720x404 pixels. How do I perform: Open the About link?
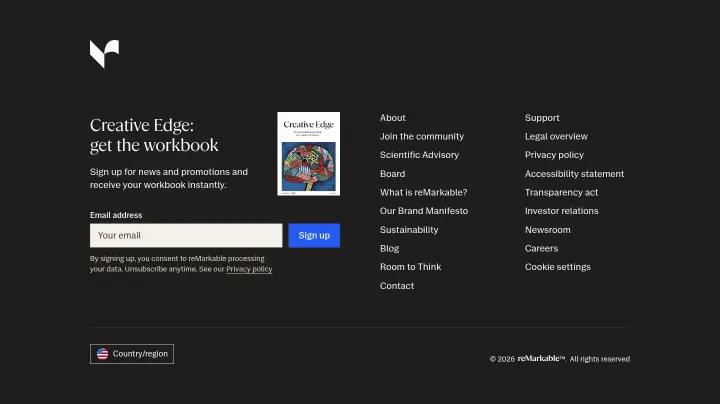(x=393, y=118)
